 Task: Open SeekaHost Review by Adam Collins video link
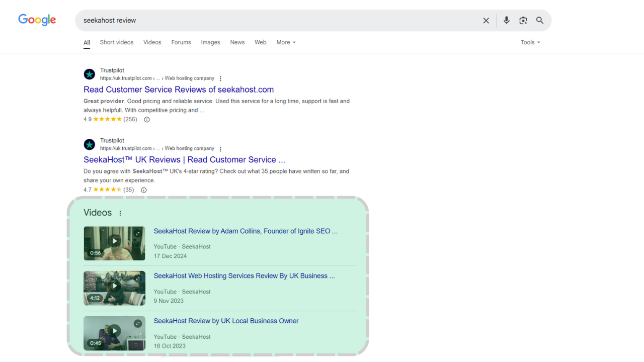[x=246, y=231]
